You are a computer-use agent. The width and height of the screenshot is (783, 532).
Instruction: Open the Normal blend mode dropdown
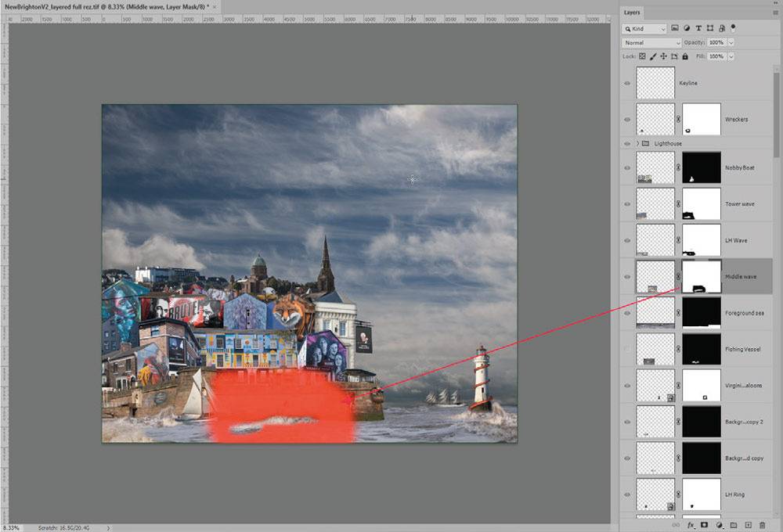click(651, 43)
